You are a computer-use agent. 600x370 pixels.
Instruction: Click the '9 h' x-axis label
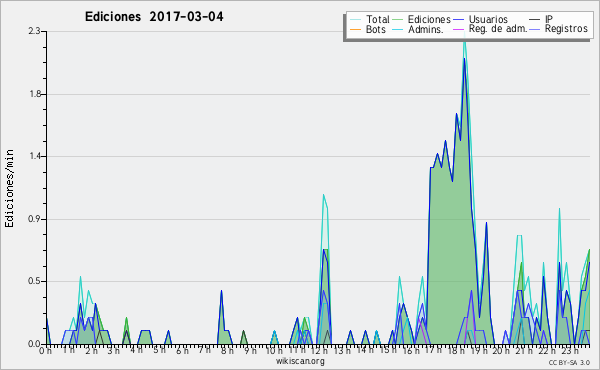250,351
